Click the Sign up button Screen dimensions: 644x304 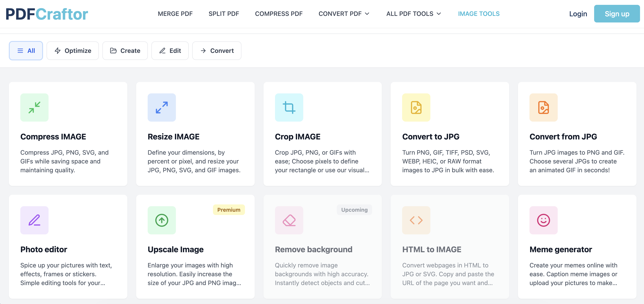point(617,14)
